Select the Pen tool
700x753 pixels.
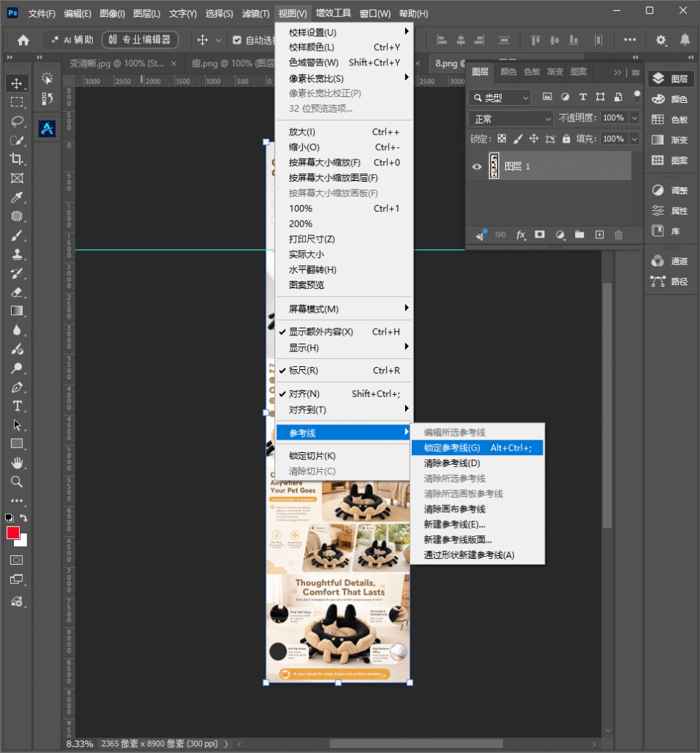pos(17,387)
